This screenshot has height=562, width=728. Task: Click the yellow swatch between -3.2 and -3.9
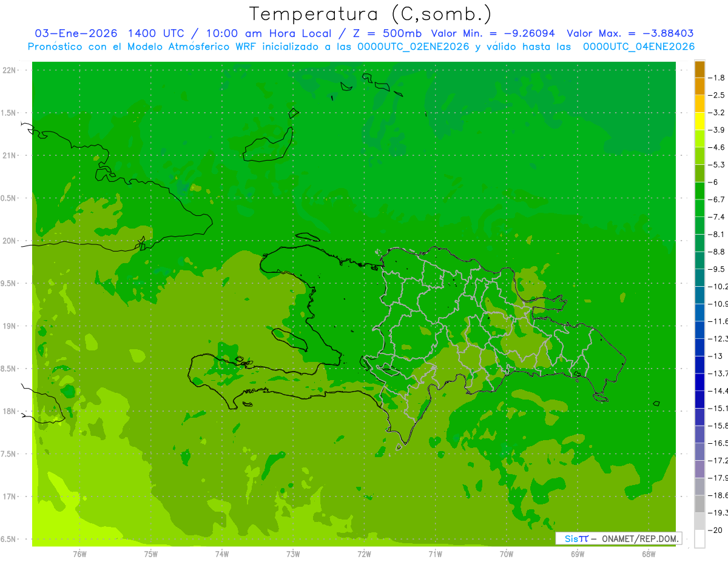[699, 121]
